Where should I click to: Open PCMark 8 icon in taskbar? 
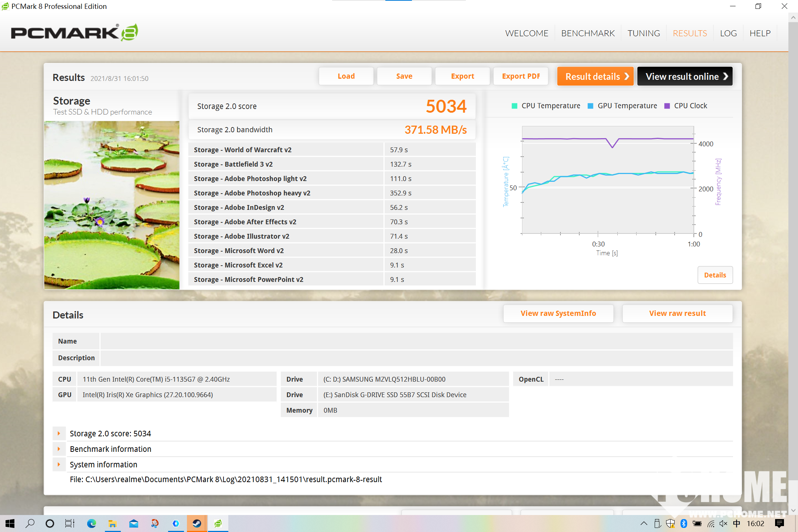click(x=218, y=523)
